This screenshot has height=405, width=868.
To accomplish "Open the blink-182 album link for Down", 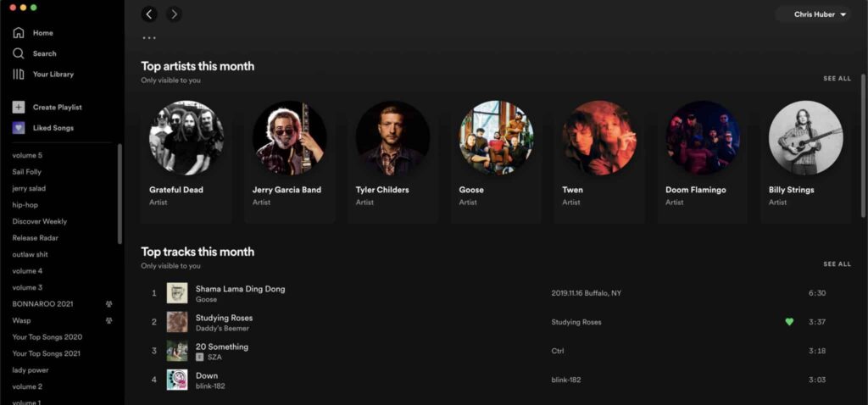I will coord(565,380).
